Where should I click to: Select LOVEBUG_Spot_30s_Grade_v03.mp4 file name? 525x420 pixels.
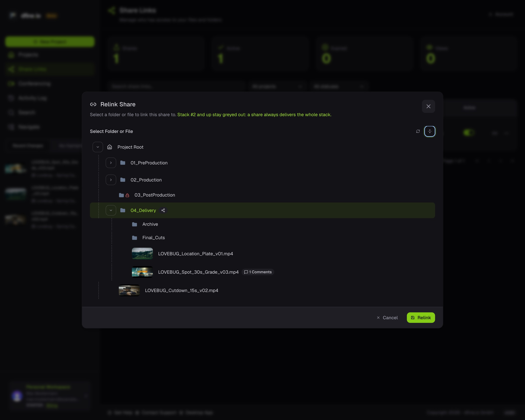click(198, 272)
